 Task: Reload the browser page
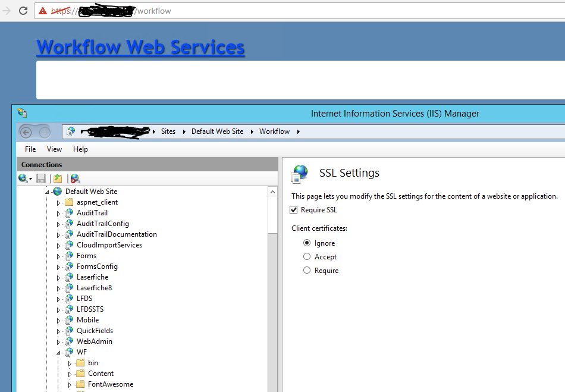23,11
